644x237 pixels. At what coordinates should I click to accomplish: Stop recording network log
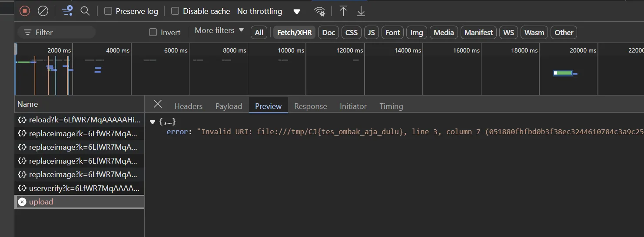(x=25, y=11)
